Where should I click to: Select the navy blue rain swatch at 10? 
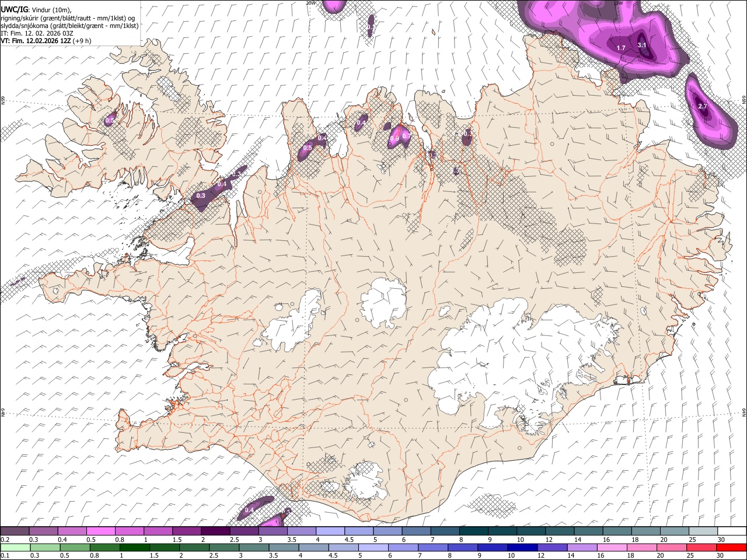click(523, 547)
